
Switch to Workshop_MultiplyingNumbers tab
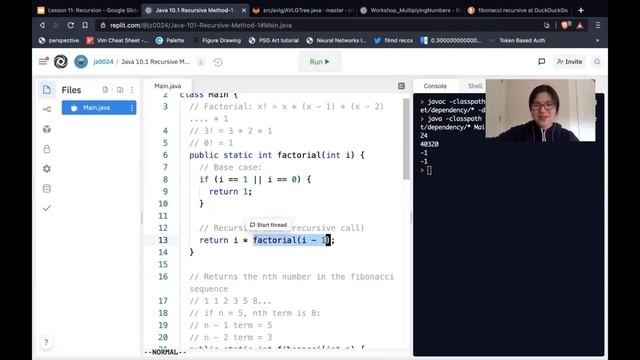point(410,10)
